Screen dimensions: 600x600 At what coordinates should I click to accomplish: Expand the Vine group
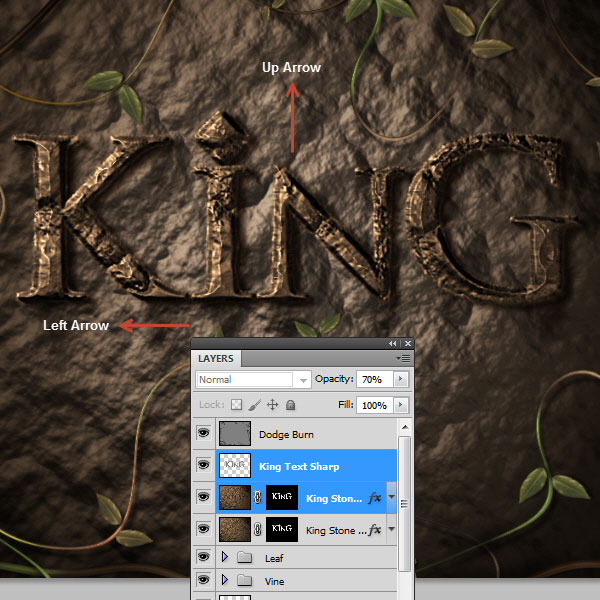coord(225,580)
